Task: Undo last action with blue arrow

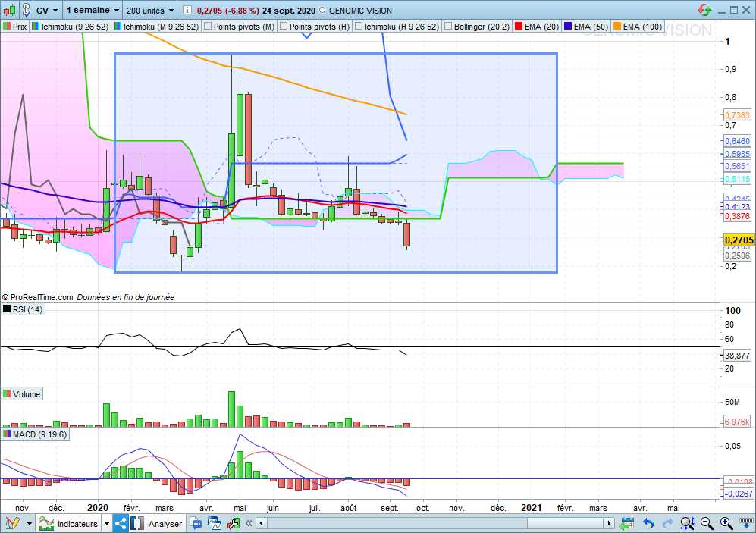Action: [x=648, y=523]
